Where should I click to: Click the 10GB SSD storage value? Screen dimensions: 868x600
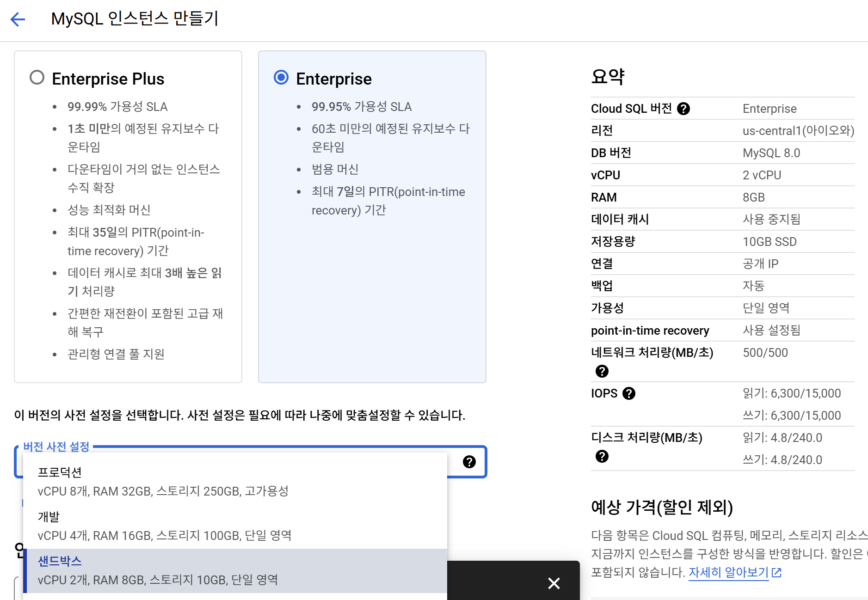pyautogui.click(x=770, y=242)
